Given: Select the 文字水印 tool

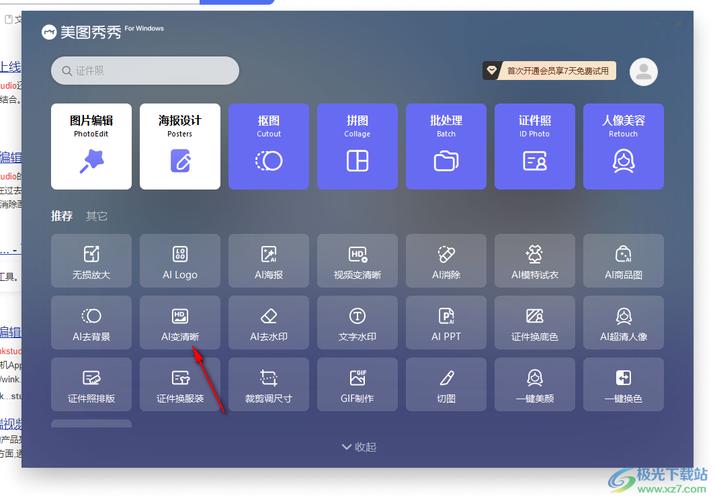Looking at the screenshot, I should click(357, 323).
